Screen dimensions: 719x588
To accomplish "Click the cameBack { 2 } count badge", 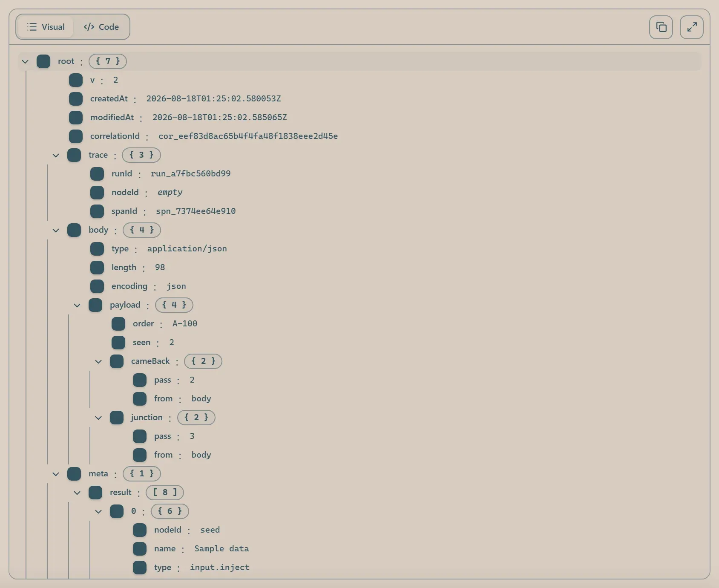I will [203, 361].
